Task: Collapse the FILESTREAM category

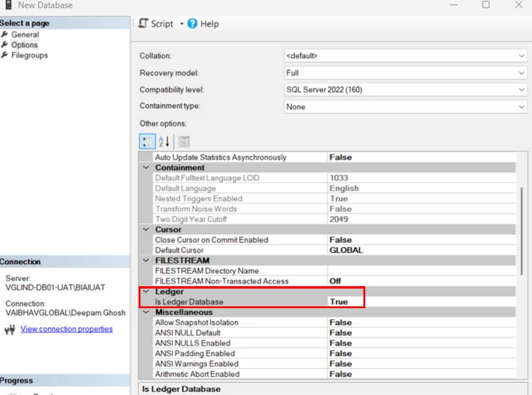Action: [x=146, y=260]
